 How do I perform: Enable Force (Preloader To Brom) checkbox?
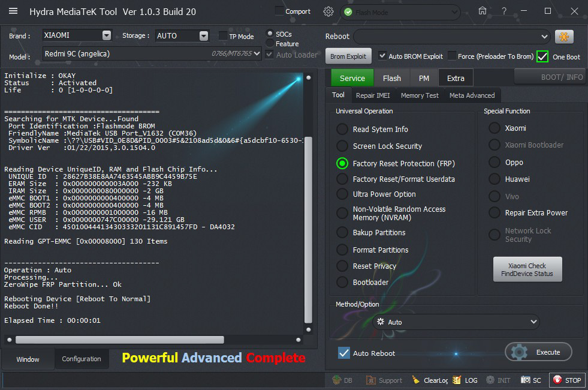click(453, 56)
